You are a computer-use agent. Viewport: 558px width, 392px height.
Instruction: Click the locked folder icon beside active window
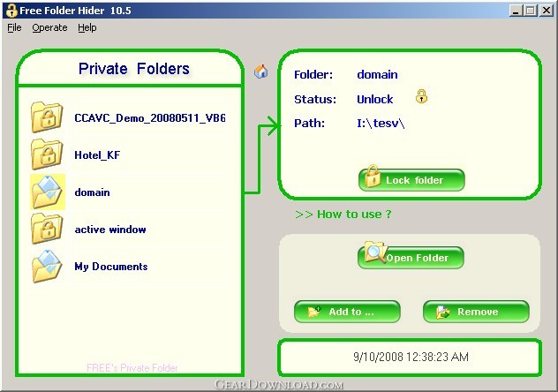click(x=47, y=229)
